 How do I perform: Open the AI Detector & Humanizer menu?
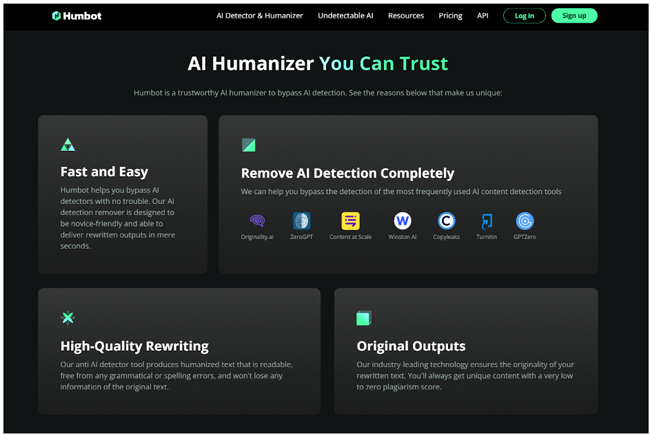pyautogui.click(x=260, y=16)
